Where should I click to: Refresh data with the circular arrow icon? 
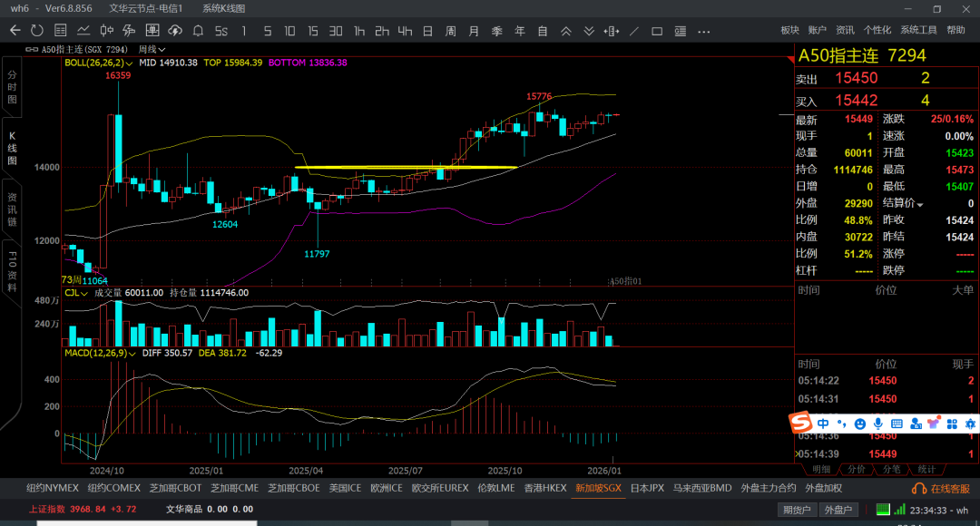tap(37, 31)
